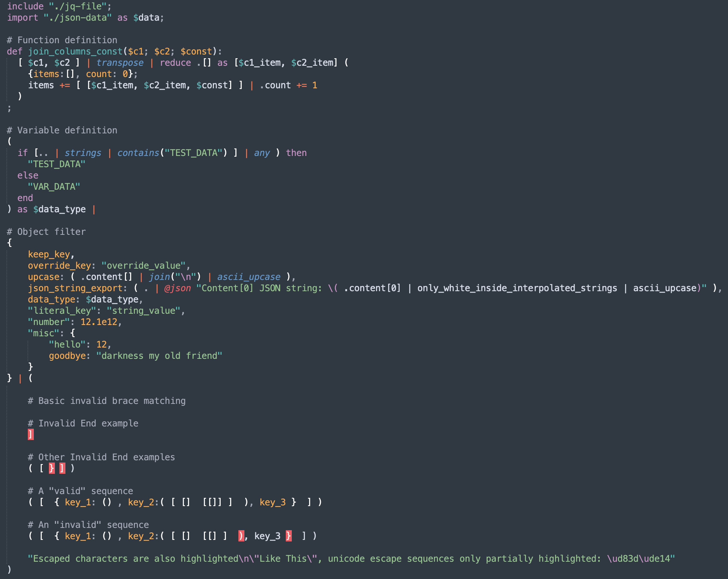Image resolution: width=728 pixels, height=579 pixels.
Task: Click the red curly brace in Other Invalid examples
Action: 52,469
